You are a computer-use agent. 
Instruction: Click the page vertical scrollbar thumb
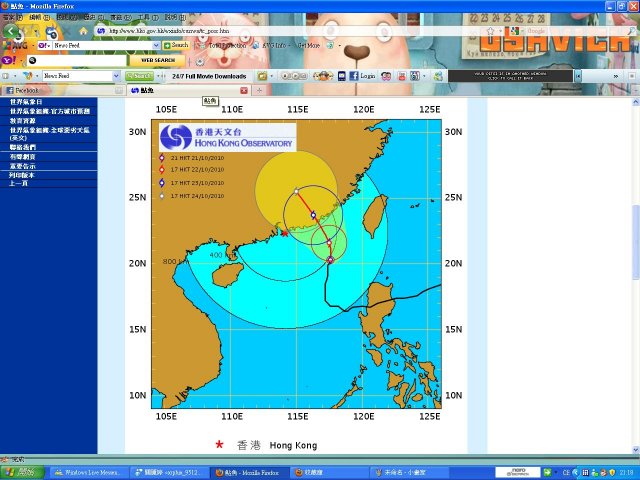point(636,242)
